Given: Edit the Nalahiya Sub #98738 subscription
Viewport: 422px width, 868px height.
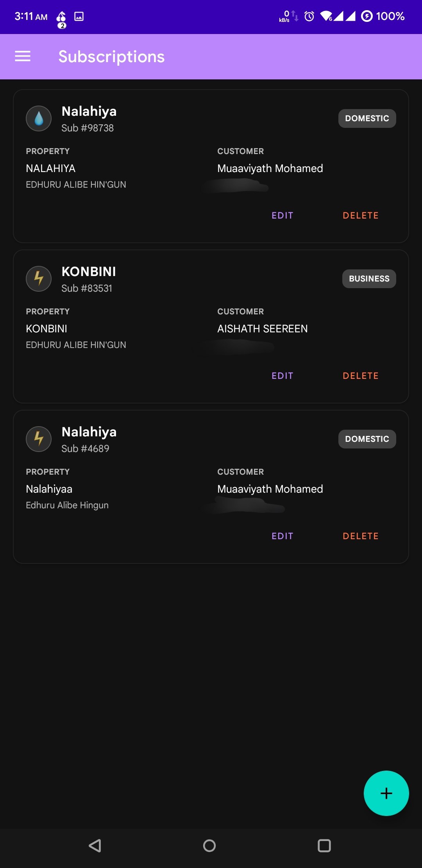Looking at the screenshot, I should click(282, 215).
